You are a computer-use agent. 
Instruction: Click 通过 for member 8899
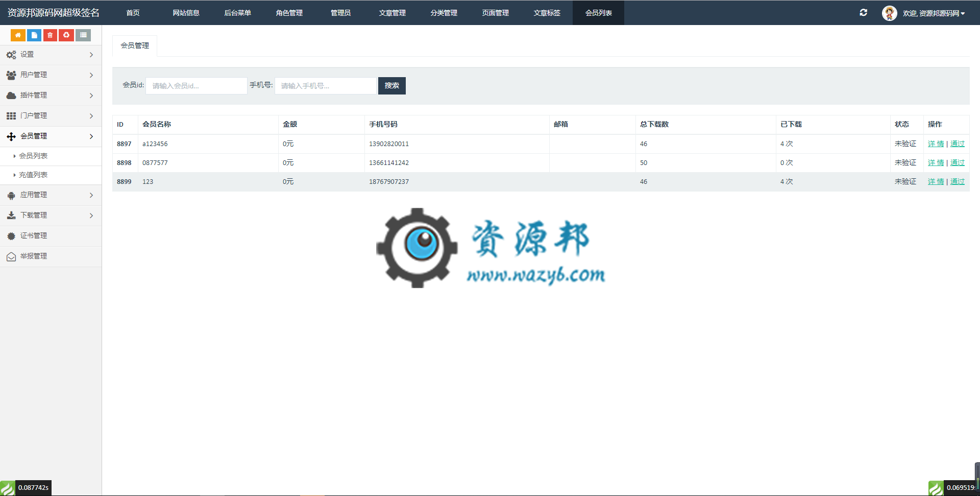958,182
